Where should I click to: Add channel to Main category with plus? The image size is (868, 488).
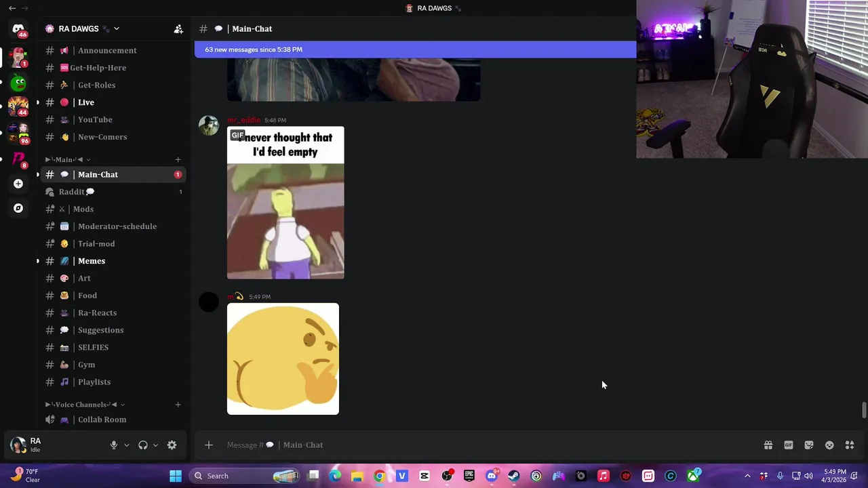pos(178,159)
